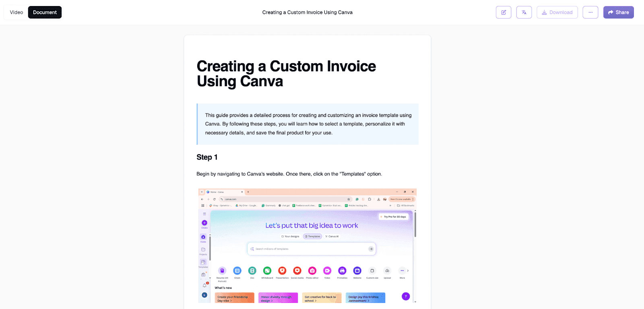Image resolution: width=644 pixels, height=309 pixels.
Task: Click Video icon in Canva screenshot row
Action: (327, 271)
